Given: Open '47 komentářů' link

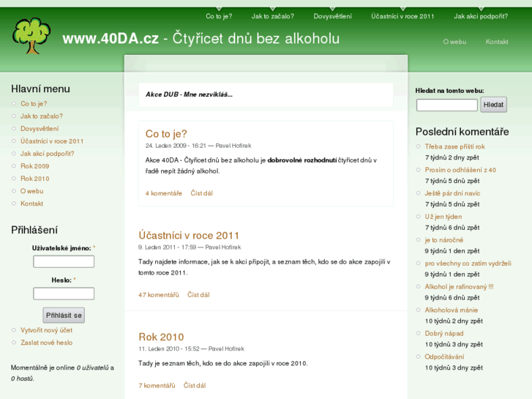Looking at the screenshot, I should (159, 295).
